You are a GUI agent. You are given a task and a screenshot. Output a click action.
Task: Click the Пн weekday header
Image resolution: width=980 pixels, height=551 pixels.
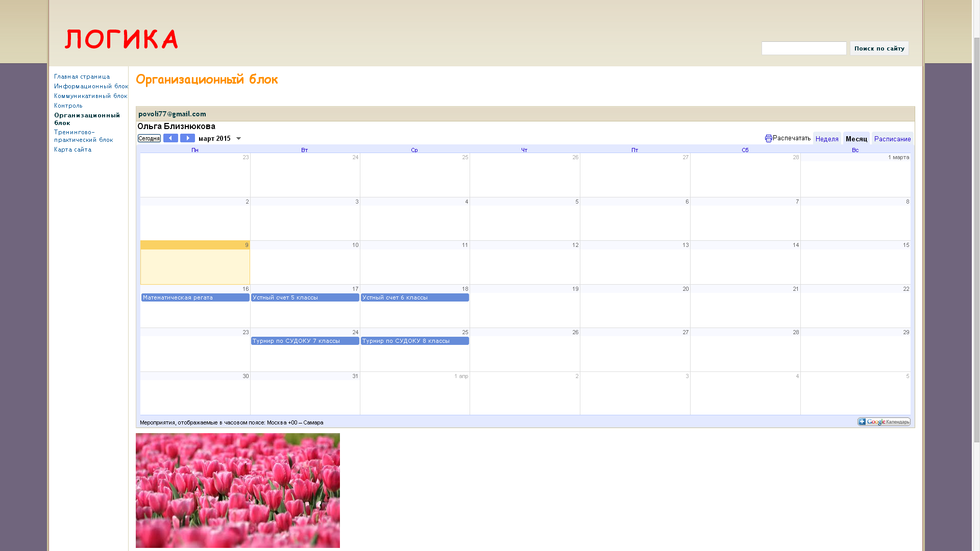click(x=195, y=150)
